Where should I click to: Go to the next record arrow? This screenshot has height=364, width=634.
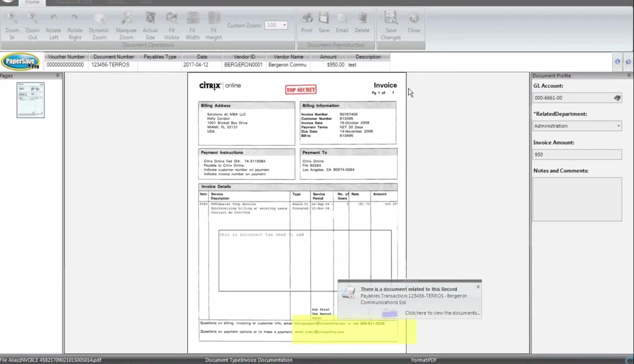pyautogui.click(x=628, y=62)
